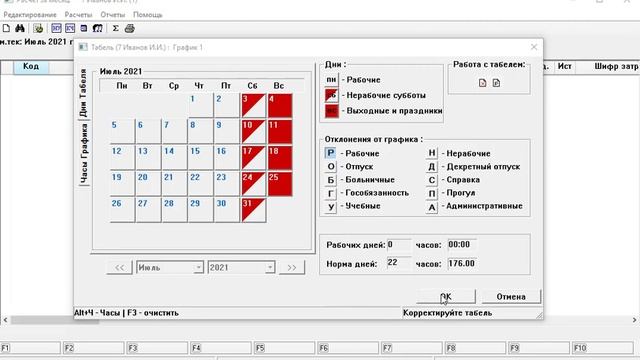Screen dimensions: 640x360
Task: Select calendar day 1
Action: [201, 105]
